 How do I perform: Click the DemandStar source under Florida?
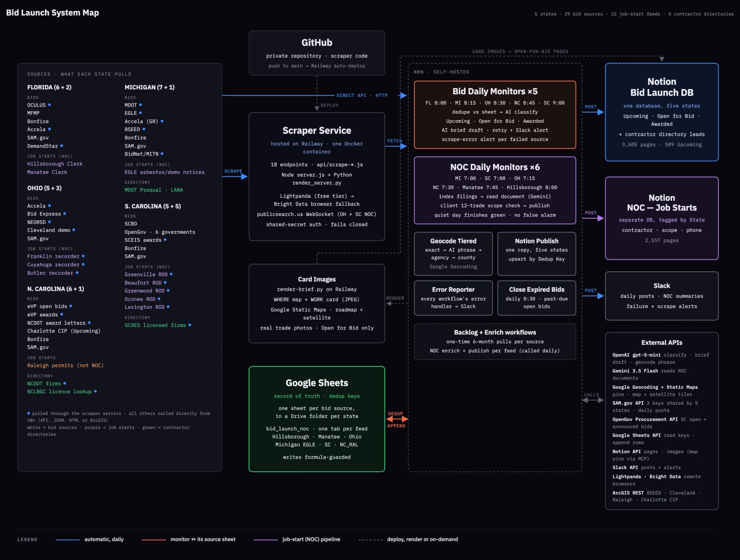pos(45,146)
